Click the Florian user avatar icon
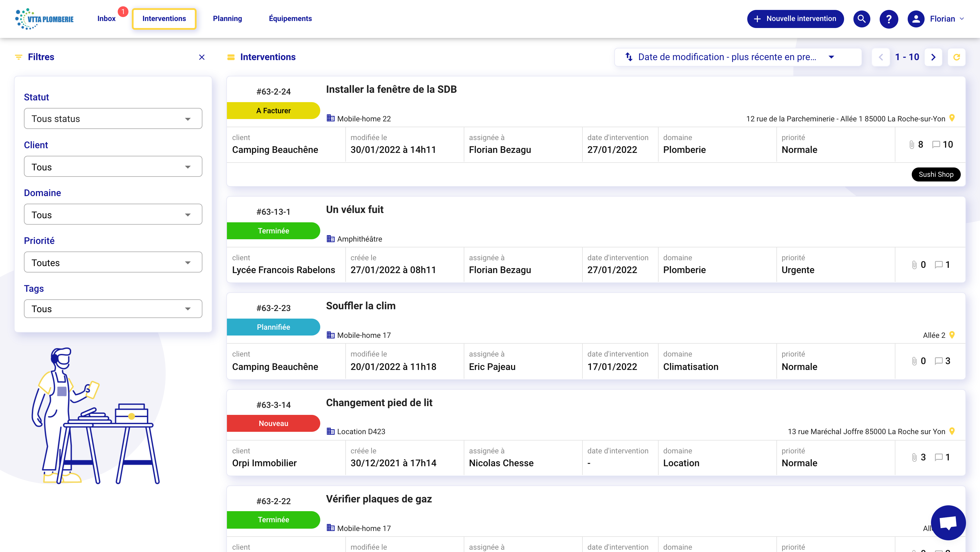 (916, 19)
